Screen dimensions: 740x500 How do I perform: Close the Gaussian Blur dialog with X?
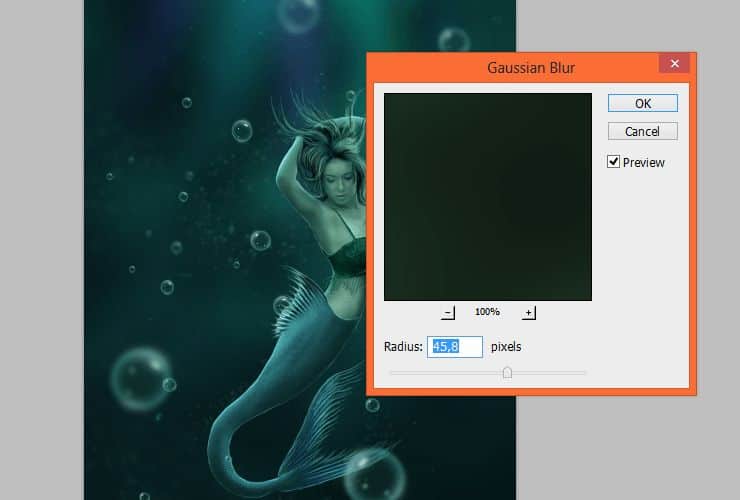coord(675,65)
